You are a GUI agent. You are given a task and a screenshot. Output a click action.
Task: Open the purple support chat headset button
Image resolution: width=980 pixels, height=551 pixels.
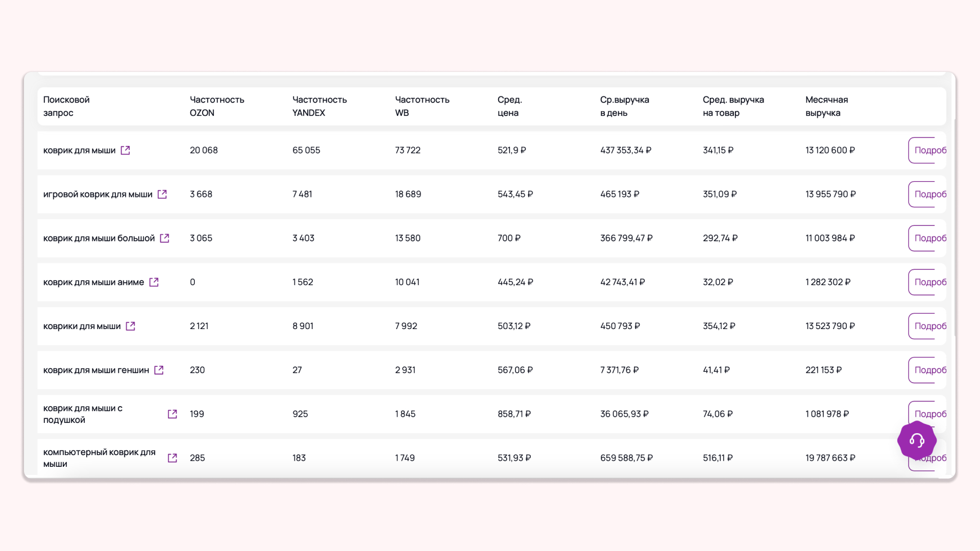917,440
